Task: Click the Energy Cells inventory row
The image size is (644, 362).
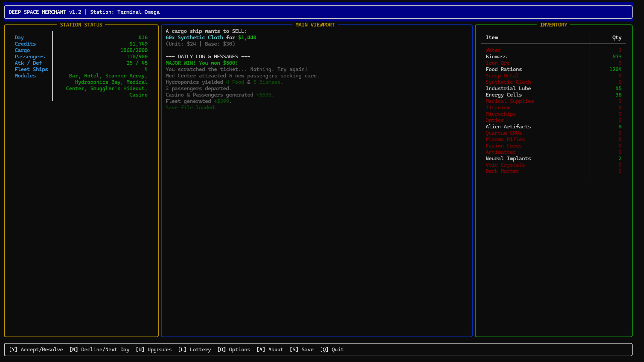Action: pos(503,95)
